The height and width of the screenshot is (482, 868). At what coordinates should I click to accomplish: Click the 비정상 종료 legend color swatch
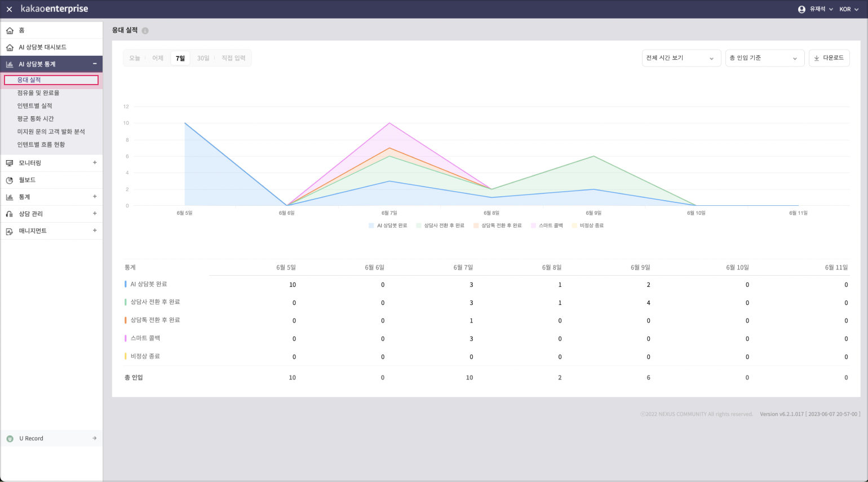(575, 225)
